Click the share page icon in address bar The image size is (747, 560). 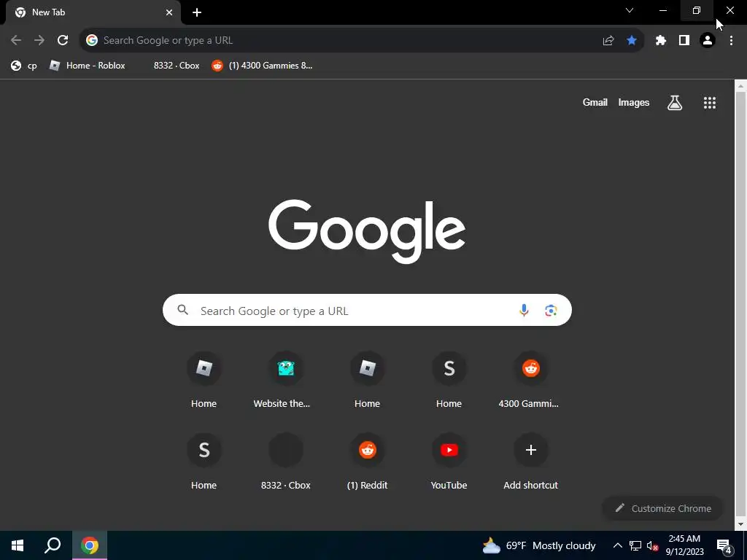pyautogui.click(x=608, y=41)
